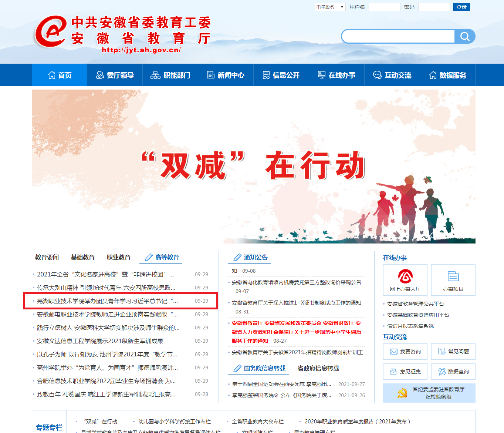Click the 用户名 username input field
The image size is (504, 433).
(384, 7)
